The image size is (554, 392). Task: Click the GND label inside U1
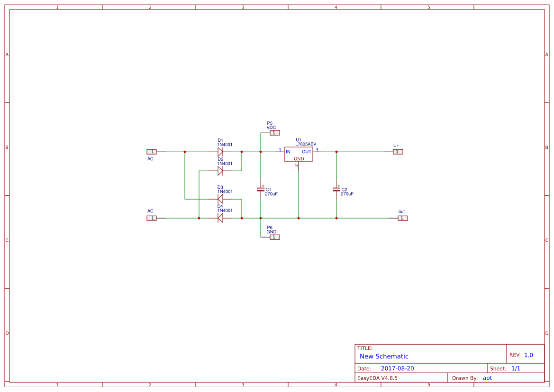(298, 159)
